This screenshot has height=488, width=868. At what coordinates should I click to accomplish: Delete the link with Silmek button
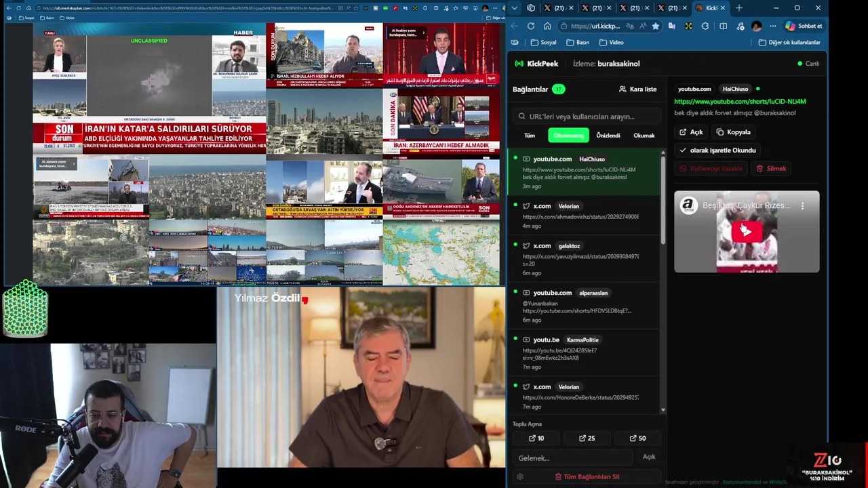pyautogui.click(x=772, y=169)
